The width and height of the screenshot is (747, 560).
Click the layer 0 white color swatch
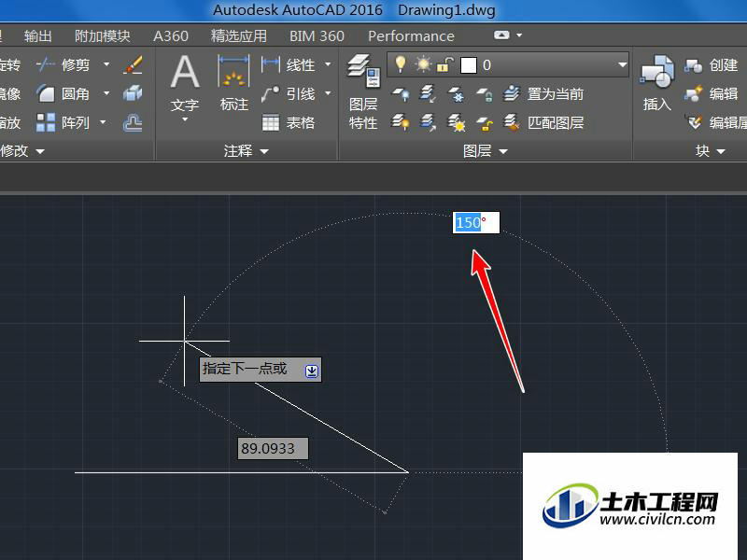(469, 65)
